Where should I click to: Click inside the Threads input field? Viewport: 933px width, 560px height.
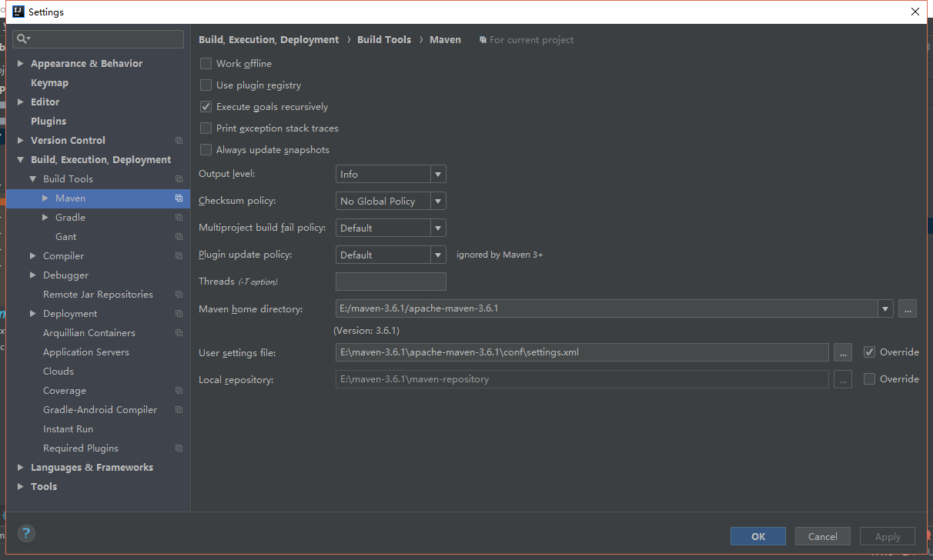tap(390, 281)
